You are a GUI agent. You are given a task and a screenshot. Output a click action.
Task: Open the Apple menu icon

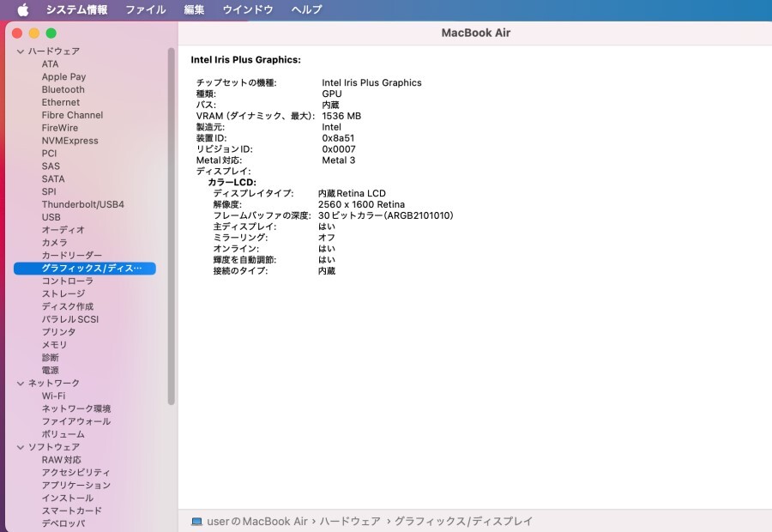(22, 9)
